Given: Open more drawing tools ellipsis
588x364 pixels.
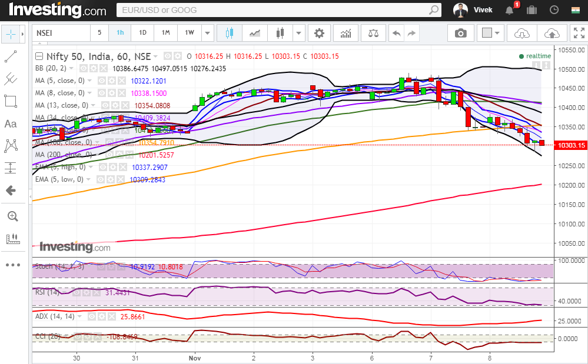Looking at the screenshot, I should tap(12, 265).
